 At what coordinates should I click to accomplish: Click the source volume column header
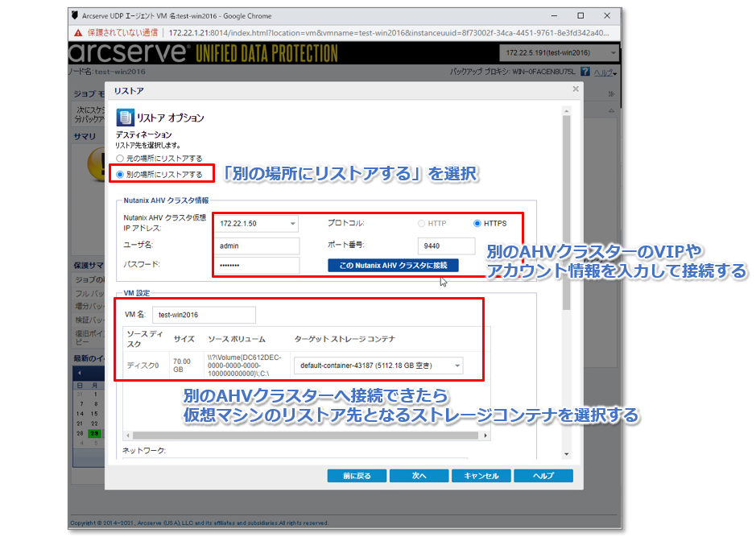(x=237, y=340)
